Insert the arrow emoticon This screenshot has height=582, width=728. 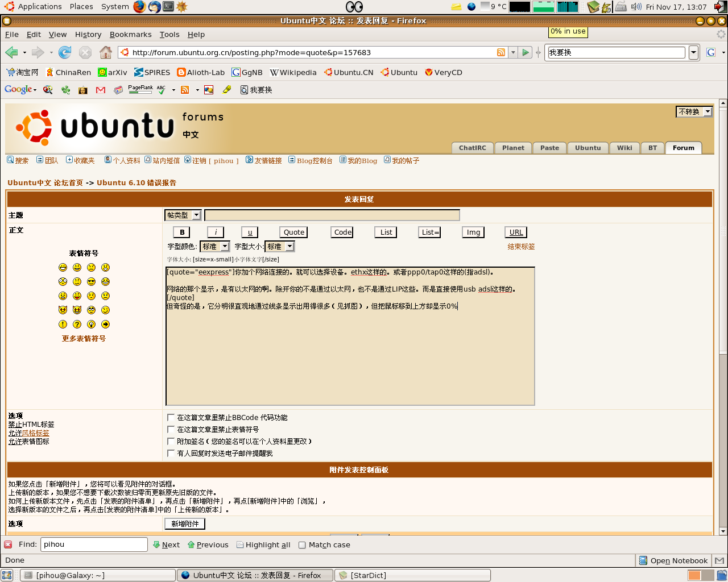tap(105, 324)
